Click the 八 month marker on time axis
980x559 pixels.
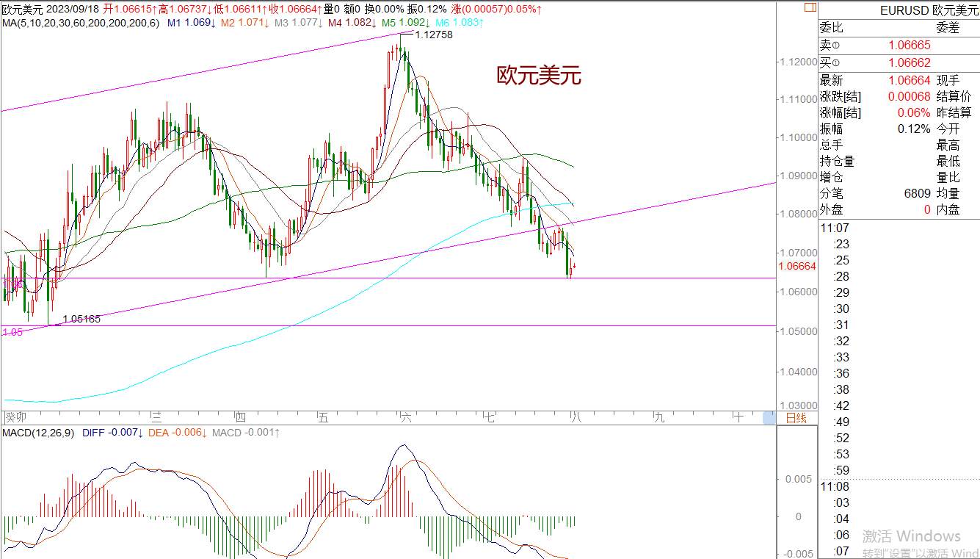tap(576, 418)
